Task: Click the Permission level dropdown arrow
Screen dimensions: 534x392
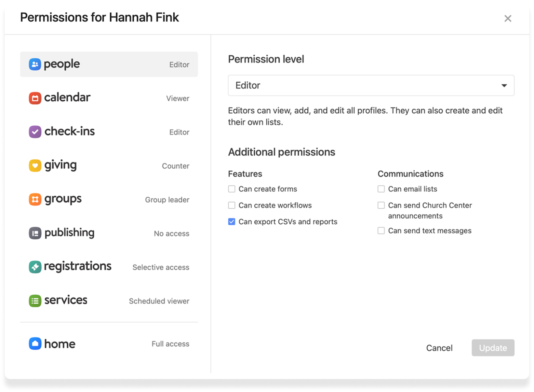Action: tap(504, 85)
